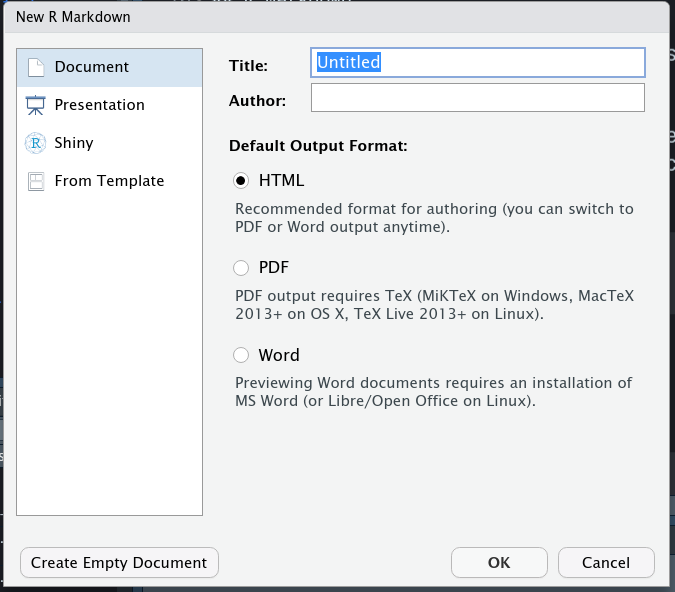Focus the Title field containing Untitled
This screenshot has height=592, width=675.
(x=478, y=62)
